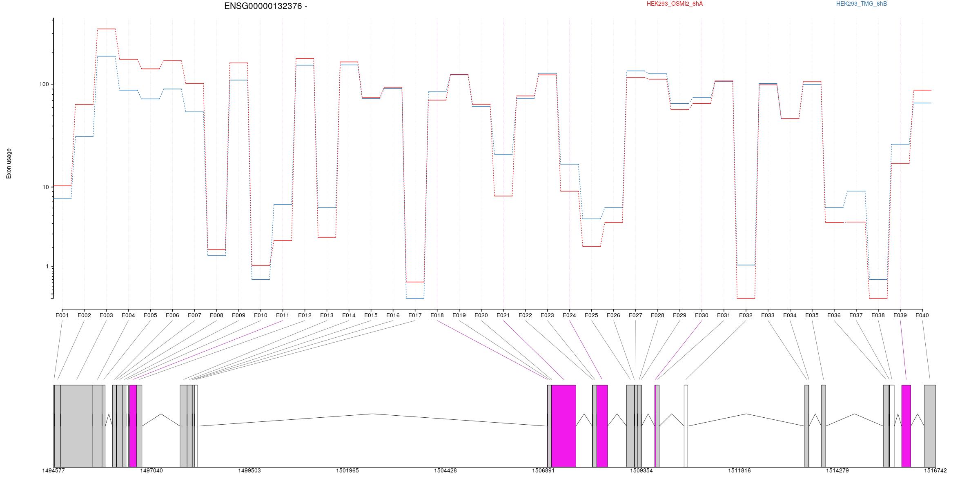Click the E032 exon label
Viewport: 980px width, 490px height.
[x=746, y=315]
